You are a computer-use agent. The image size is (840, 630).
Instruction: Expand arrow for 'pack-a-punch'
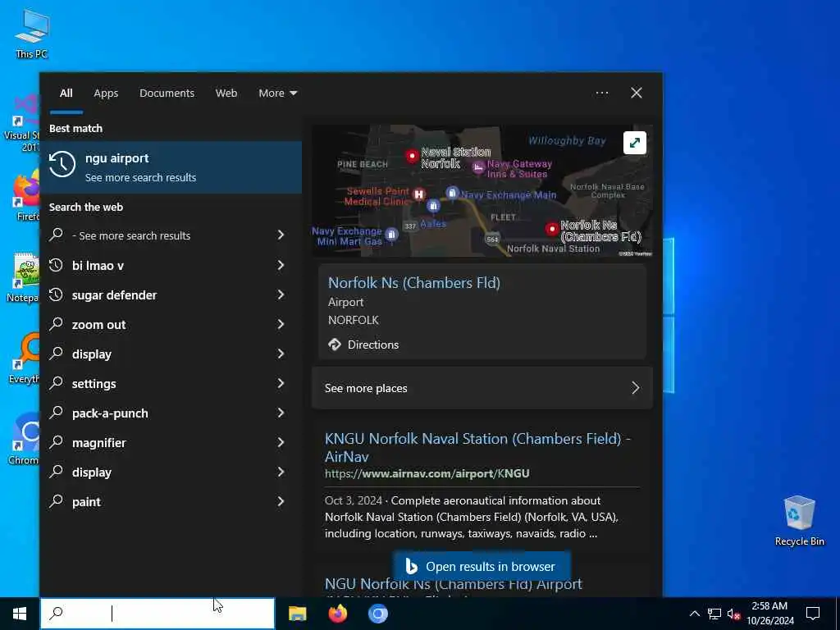[x=281, y=412]
